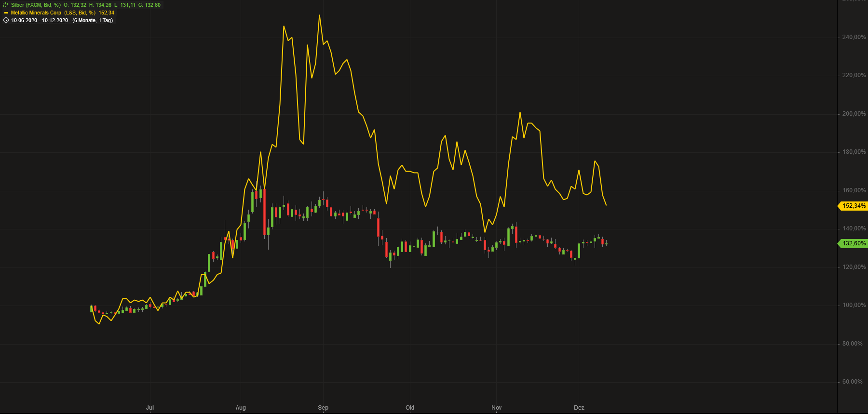868x414 pixels.
Task: Click the 120,00% axis label
Action: [x=854, y=267]
